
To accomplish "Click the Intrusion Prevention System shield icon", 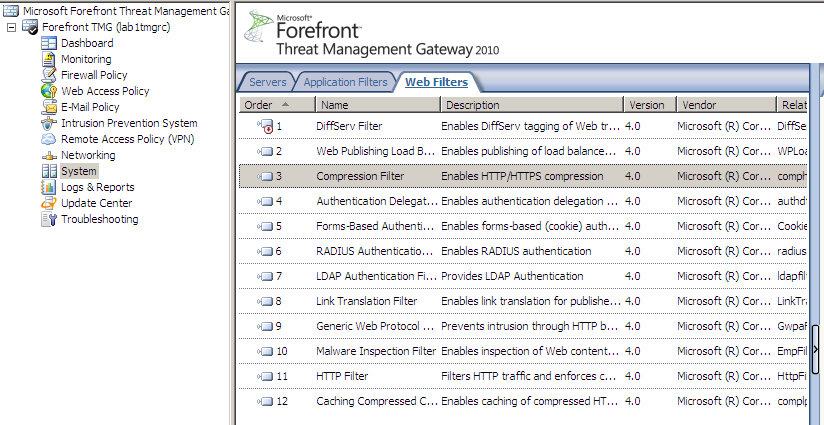I will point(49,123).
